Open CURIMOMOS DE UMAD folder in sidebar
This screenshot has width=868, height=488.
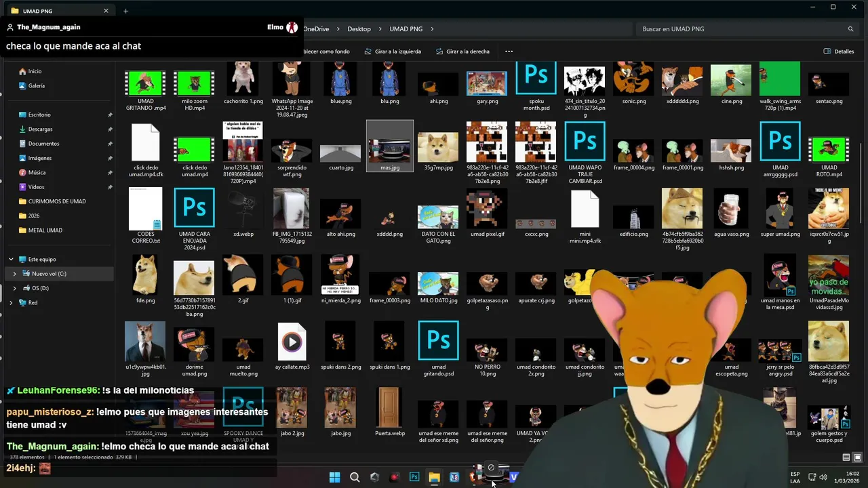coord(57,201)
